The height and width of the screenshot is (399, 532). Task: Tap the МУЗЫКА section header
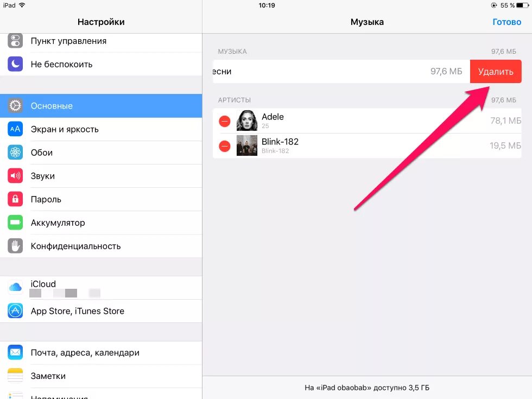pos(232,52)
